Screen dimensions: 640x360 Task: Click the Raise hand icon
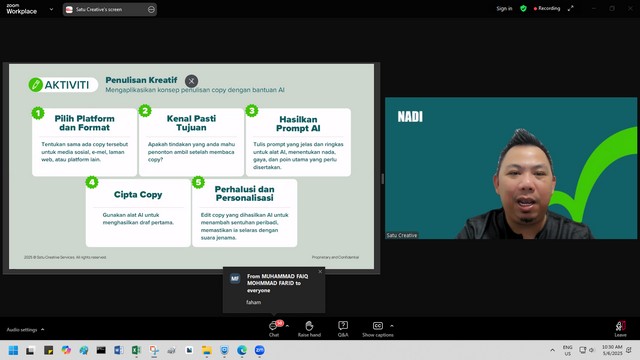pos(309,329)
